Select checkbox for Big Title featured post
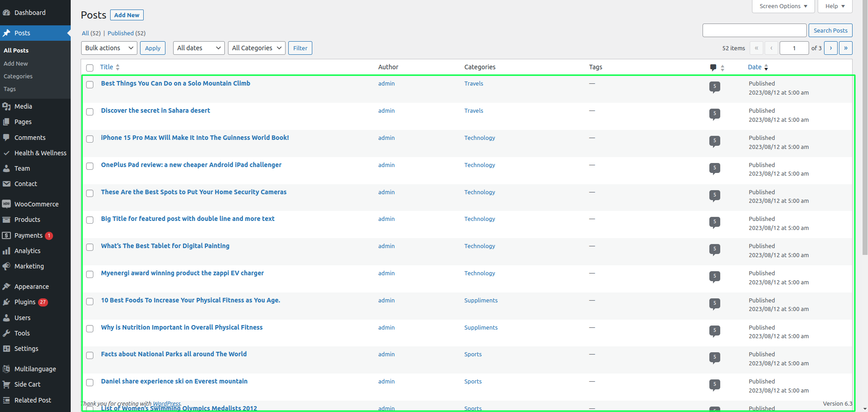Screen dimensions: 868x412 (x=90, y=220)
